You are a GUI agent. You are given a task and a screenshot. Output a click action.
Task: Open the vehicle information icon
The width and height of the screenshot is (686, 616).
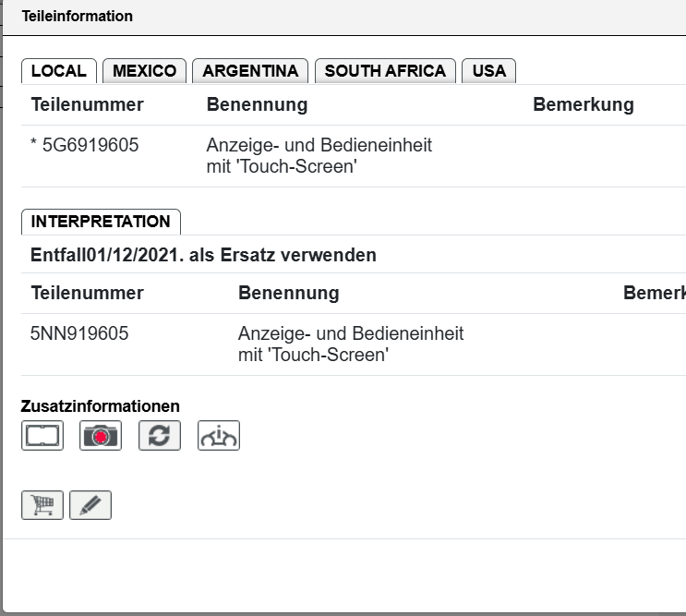tap(219, 436)
